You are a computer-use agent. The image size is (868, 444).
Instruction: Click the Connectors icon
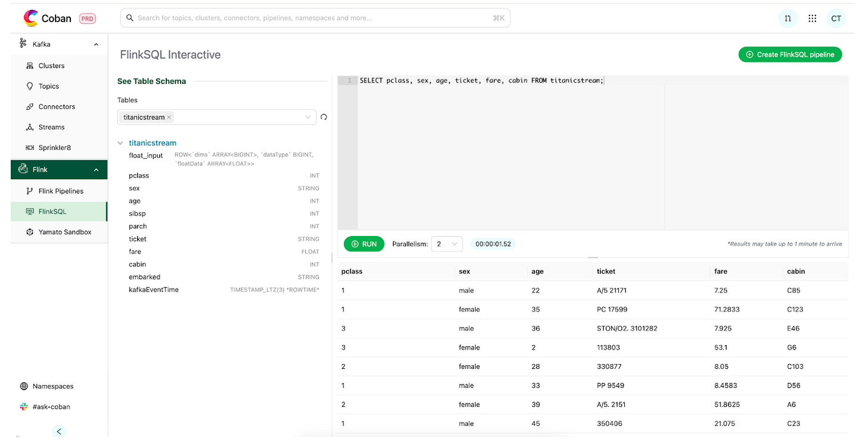tap(30, 107)
